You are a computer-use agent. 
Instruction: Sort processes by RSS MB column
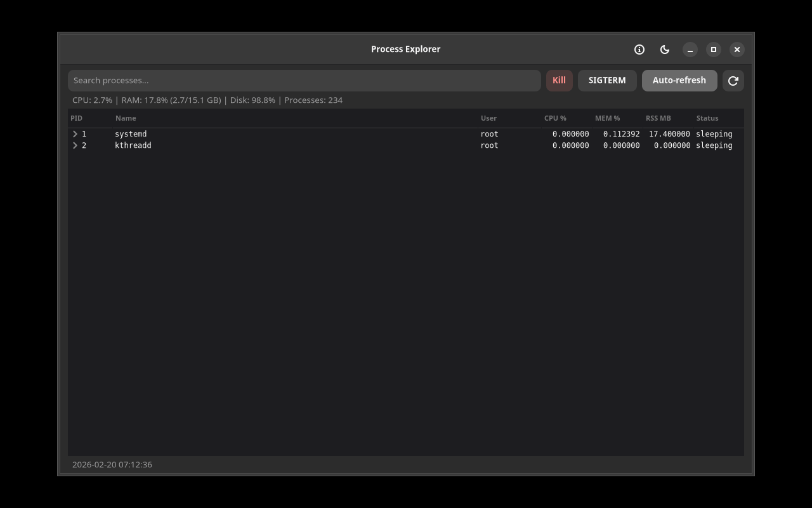click(x=658, y=118)
